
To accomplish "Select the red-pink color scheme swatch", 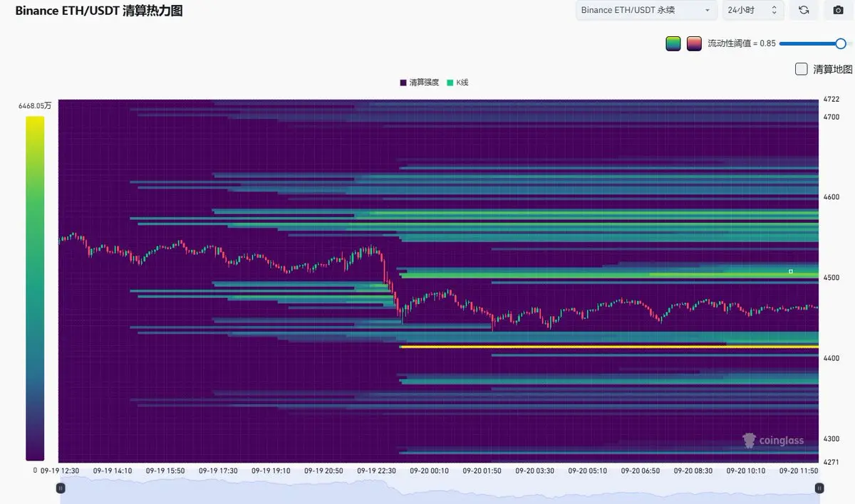I will [694, 43].
